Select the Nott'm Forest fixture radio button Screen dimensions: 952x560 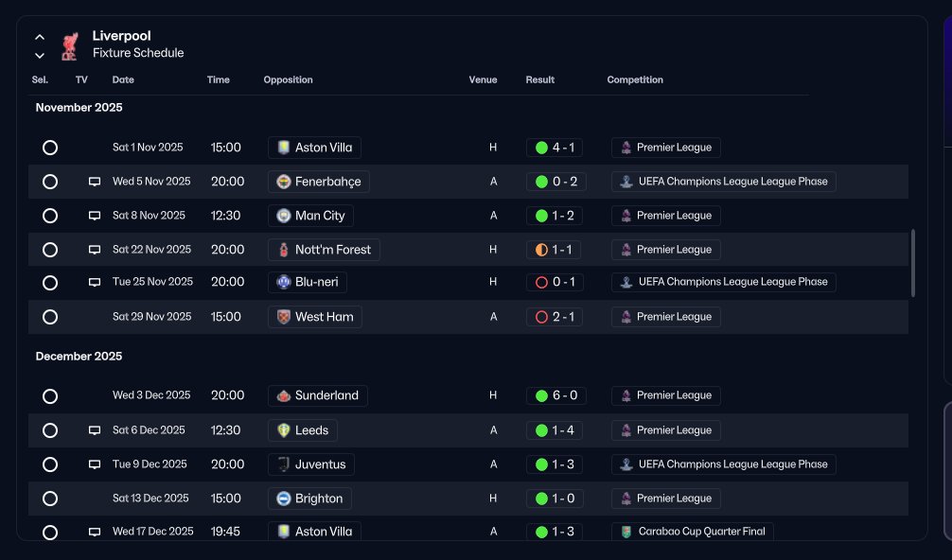click(50, 250)
